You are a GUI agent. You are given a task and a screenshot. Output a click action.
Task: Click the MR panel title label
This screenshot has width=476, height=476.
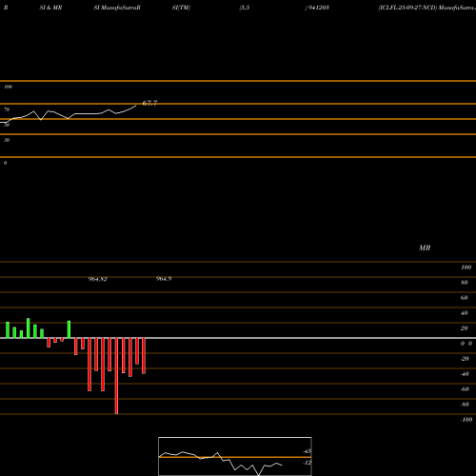point(425,248)
